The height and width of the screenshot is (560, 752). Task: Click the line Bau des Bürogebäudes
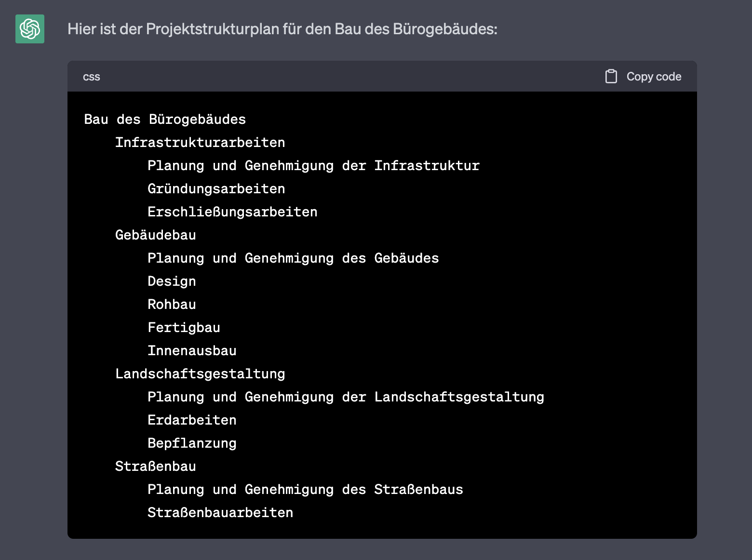pyautogui.click(x=165, y=119)
